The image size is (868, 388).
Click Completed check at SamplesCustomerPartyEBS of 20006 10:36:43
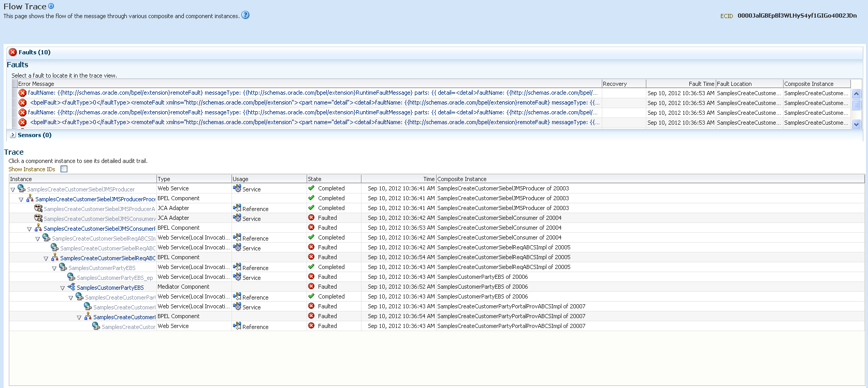[x=311, y=296]
